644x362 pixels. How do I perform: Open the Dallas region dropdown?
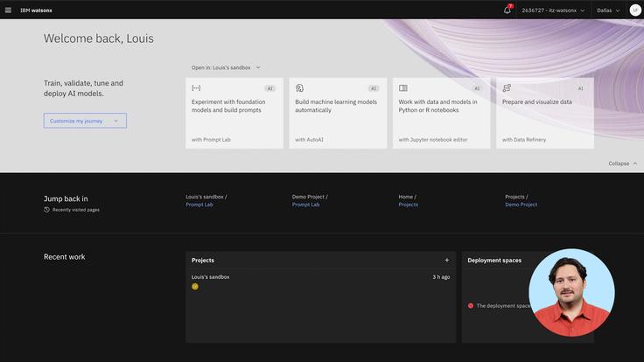pos(608,10)
